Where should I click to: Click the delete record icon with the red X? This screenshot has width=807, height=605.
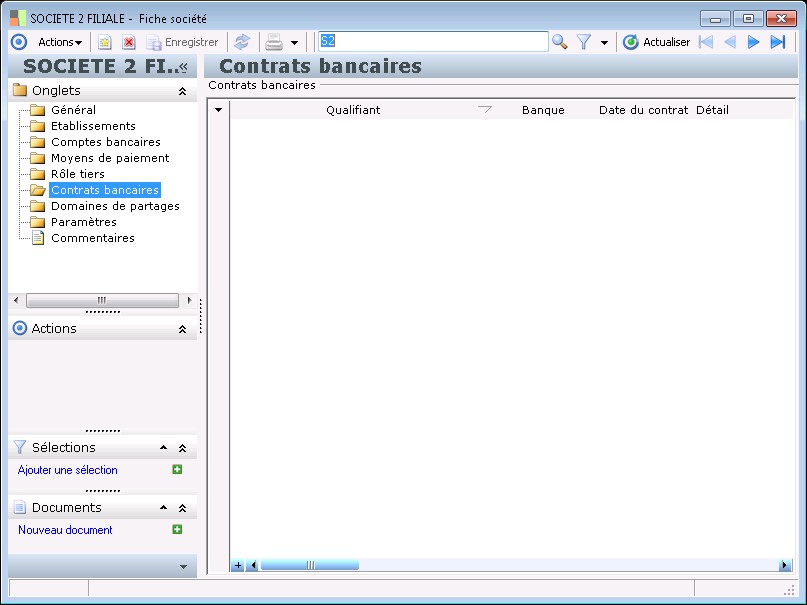[129, 42]
